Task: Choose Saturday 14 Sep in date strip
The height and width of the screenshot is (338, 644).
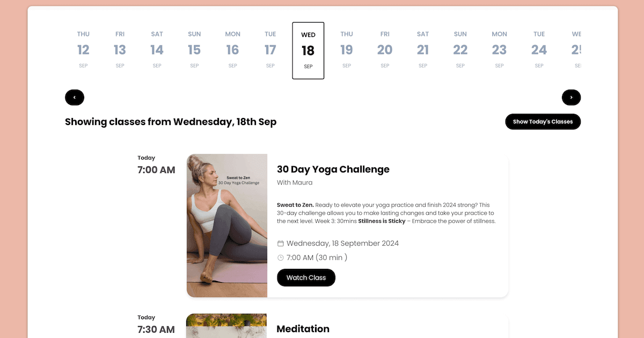Action: (157, 50)
